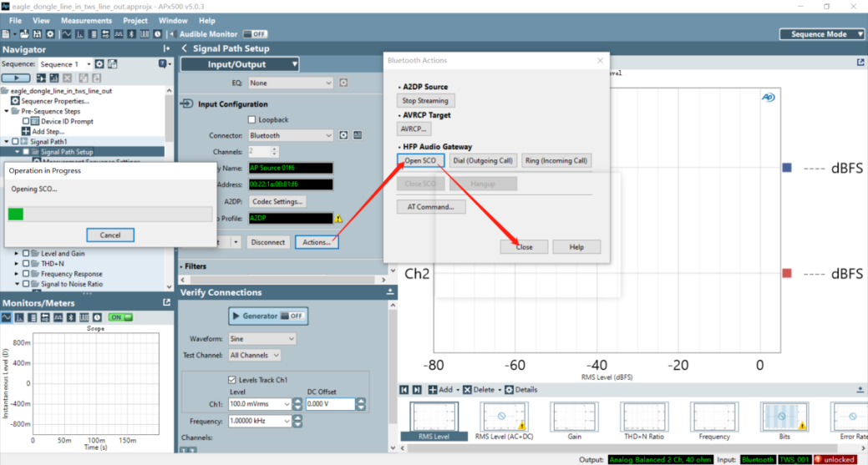Open sequence settings gear beside Sequence 1
The image size is (868, 465).
click(99, 64)
